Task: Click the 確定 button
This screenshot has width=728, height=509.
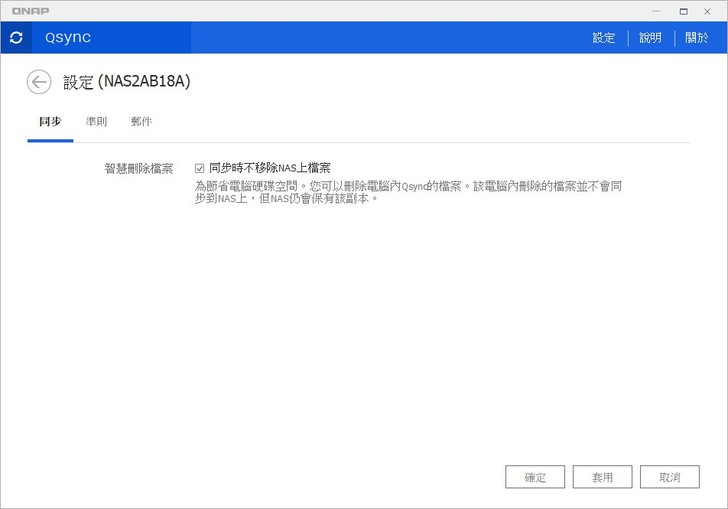Action: pyautogui.click(x=535, y=477)
